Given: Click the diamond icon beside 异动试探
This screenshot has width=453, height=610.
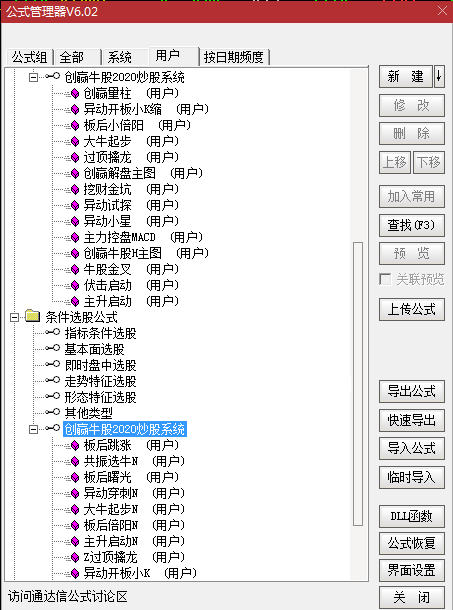Looking at the screenshot, I should pos(75,205).
